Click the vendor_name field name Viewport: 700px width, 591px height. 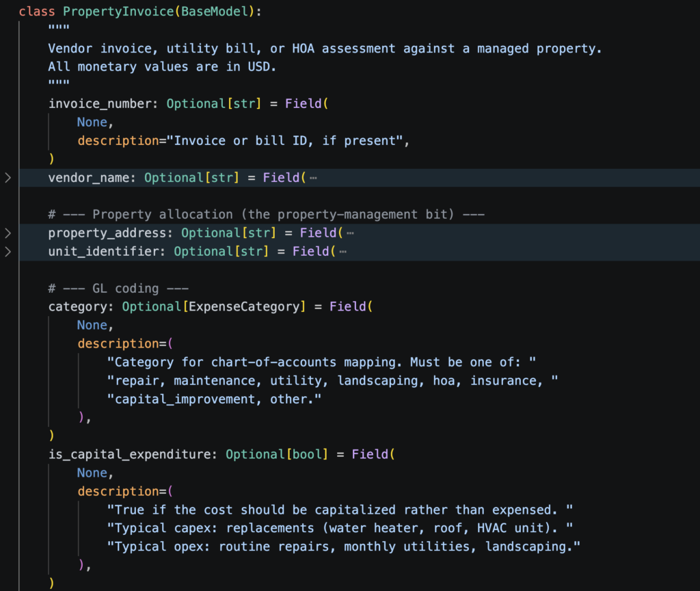click(x=88, y=178)
